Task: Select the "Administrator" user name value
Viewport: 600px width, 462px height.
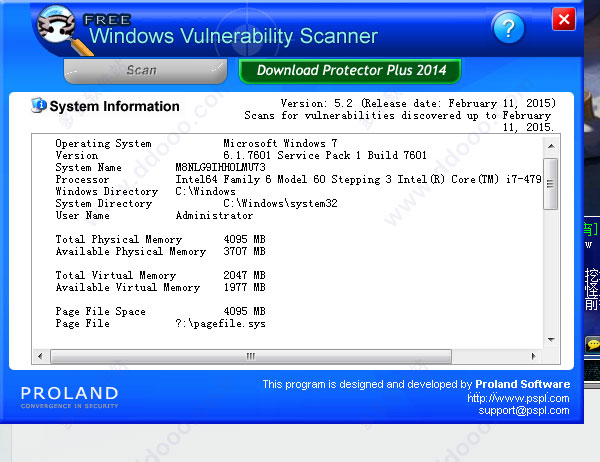Action: point(214,215)
